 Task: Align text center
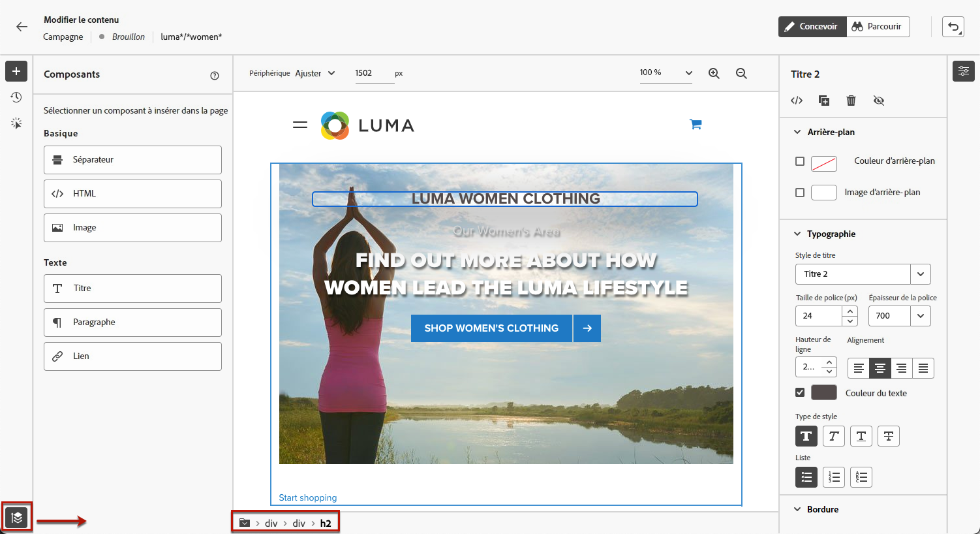pyautogui.click(x=880, y=368)
